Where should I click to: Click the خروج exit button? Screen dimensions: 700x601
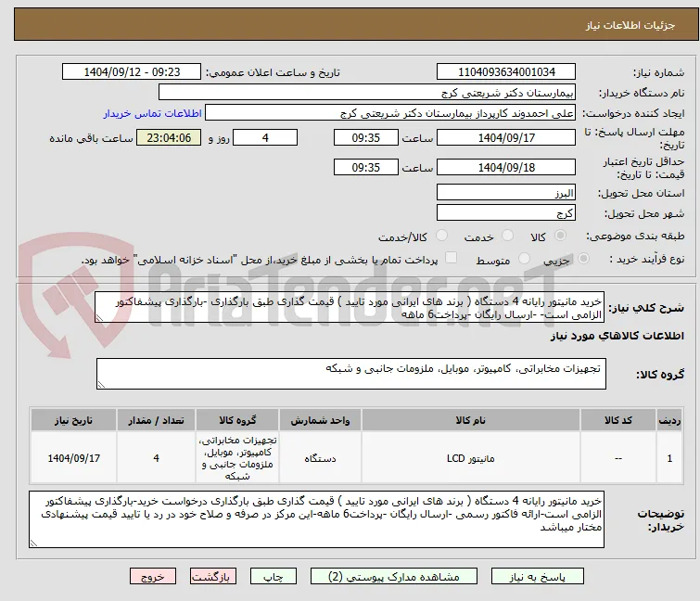[x=153, y=577]
